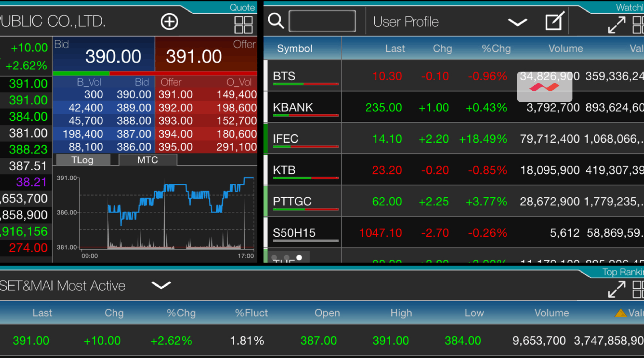Click the 149,400 offer volume
Image resolution: width=644 pixels, height=358 pixels.
pos(237,94)
